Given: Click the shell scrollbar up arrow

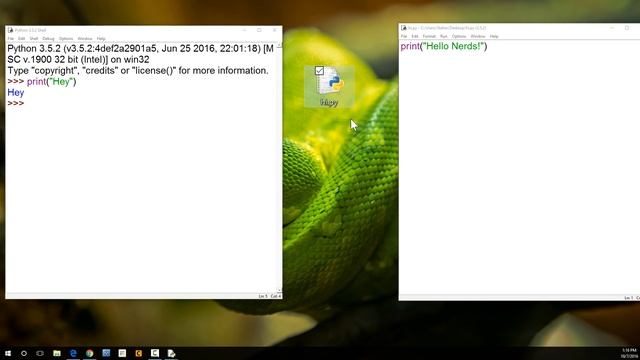Looking at the screenshot, I should click(x=279, y=45).
